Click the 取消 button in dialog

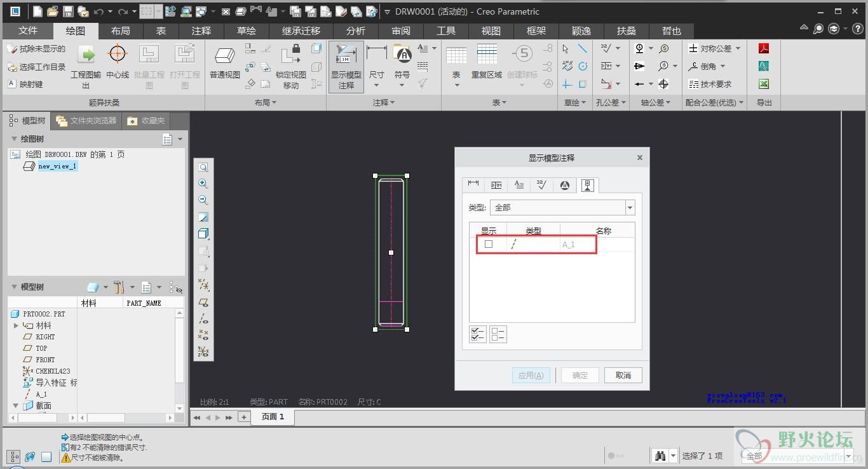pos(623,375)
